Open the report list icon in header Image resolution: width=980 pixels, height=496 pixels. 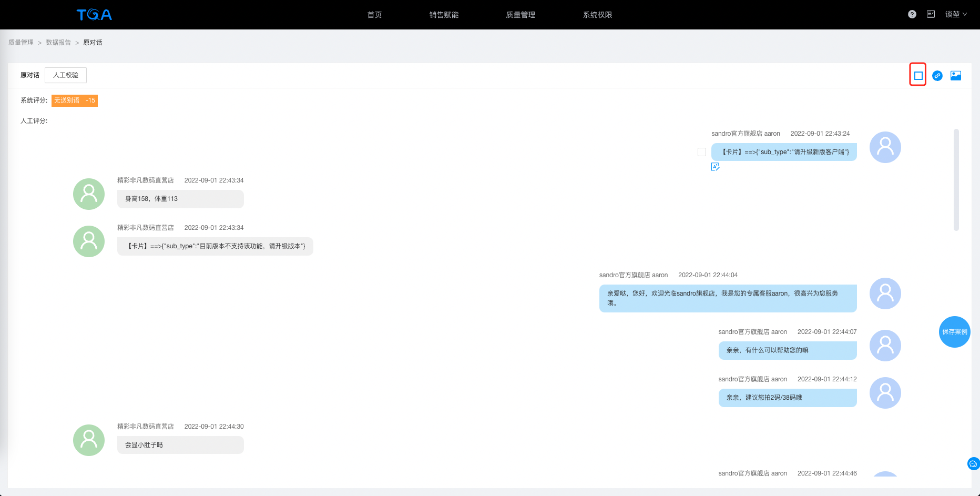(931, 14)
